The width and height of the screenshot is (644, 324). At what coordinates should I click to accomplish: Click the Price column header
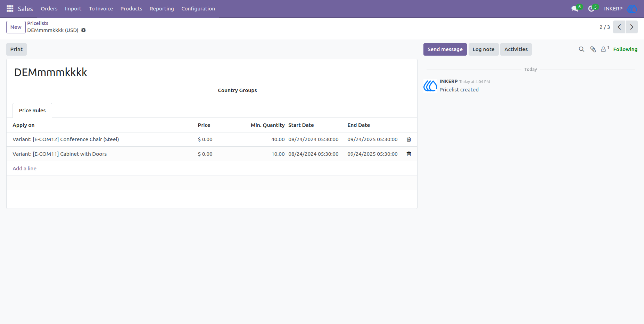click(204, 125)
